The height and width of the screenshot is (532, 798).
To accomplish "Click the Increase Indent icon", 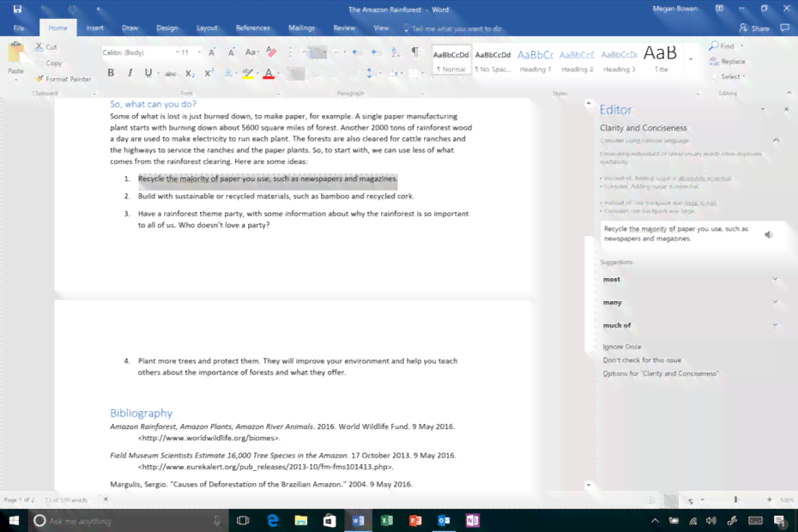I will click(x=375, y=52).
